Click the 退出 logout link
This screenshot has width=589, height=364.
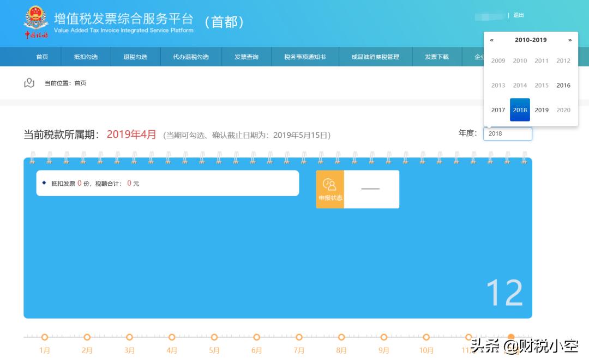point(518,15)
